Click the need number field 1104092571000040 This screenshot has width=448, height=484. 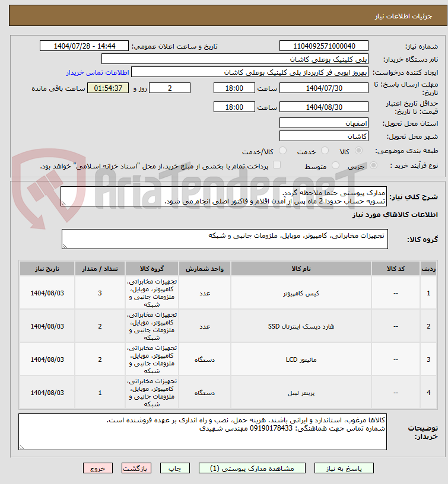pyautogui.click(x=324, y=46)
